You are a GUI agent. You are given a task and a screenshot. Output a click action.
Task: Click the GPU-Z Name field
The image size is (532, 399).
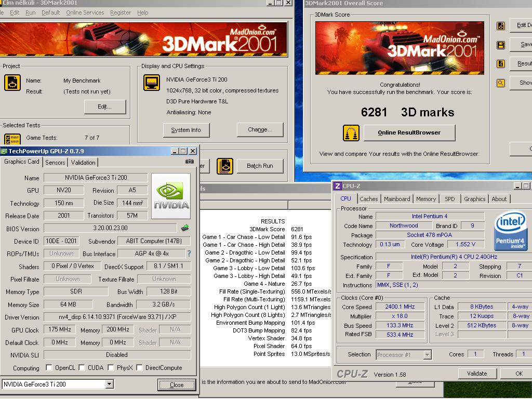click(96, 178)
